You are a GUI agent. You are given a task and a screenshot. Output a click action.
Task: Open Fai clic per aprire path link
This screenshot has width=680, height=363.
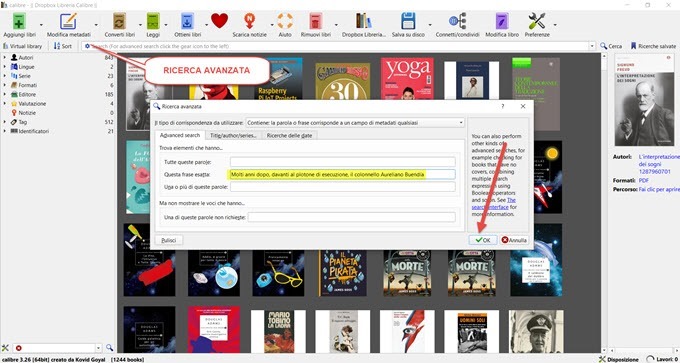click(x=659, y=190)
